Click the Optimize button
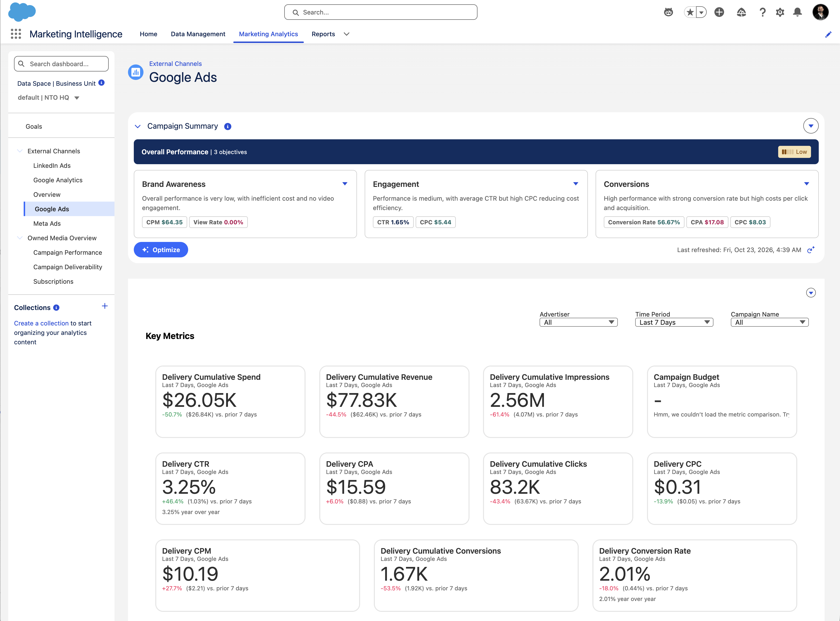Viewport: 840px width, 621px height. point(161,250)
